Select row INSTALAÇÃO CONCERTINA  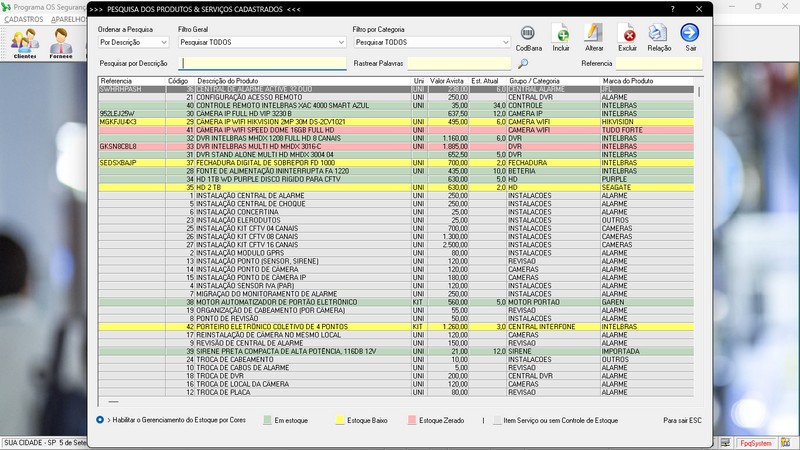396,212
